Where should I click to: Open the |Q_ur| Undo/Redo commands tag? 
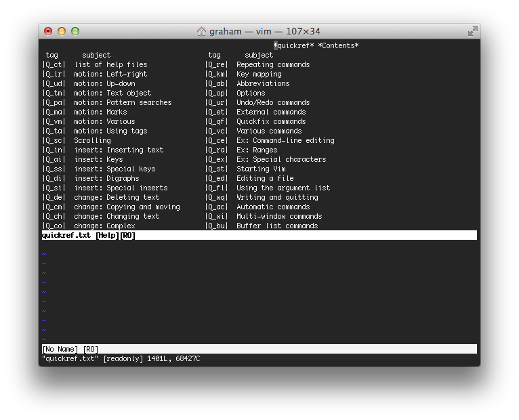216,102
